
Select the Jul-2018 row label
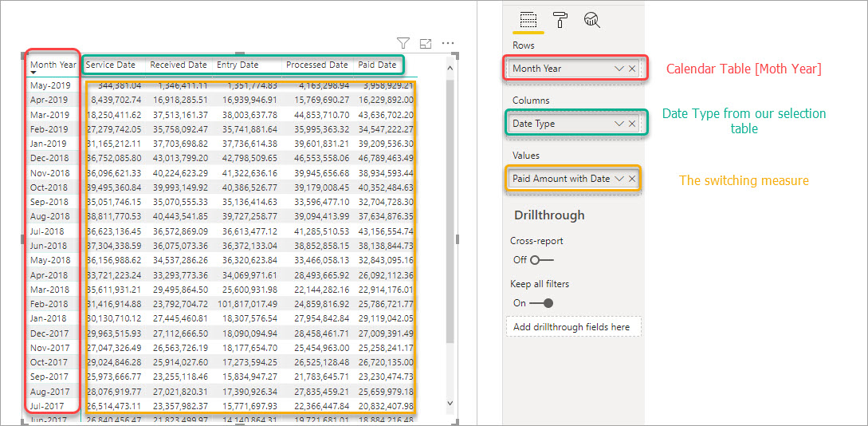tap(49, 231)
